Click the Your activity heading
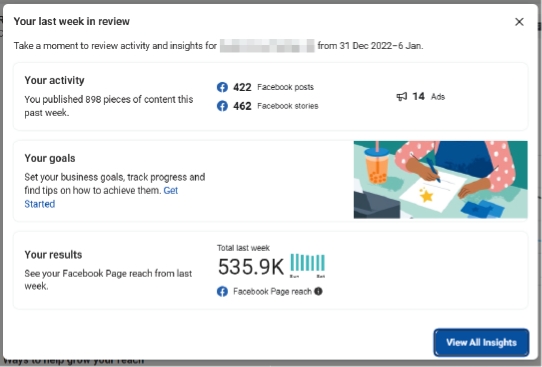The width and height of the screenshot is (542, 367). (54, 80)
